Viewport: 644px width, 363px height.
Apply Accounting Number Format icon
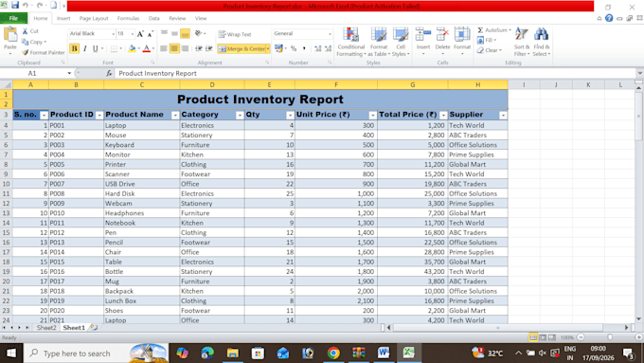278,48
